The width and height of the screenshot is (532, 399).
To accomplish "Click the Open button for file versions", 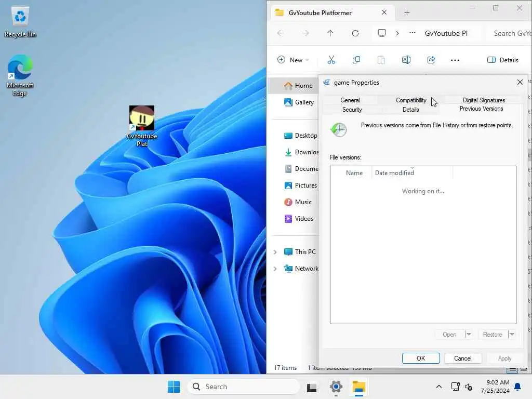I will 449,334.
